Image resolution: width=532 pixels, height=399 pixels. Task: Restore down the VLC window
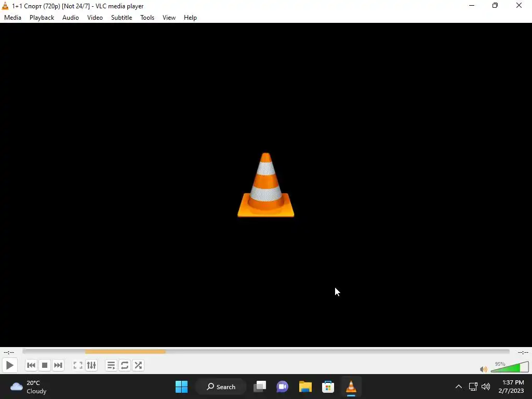click(495, 6)
